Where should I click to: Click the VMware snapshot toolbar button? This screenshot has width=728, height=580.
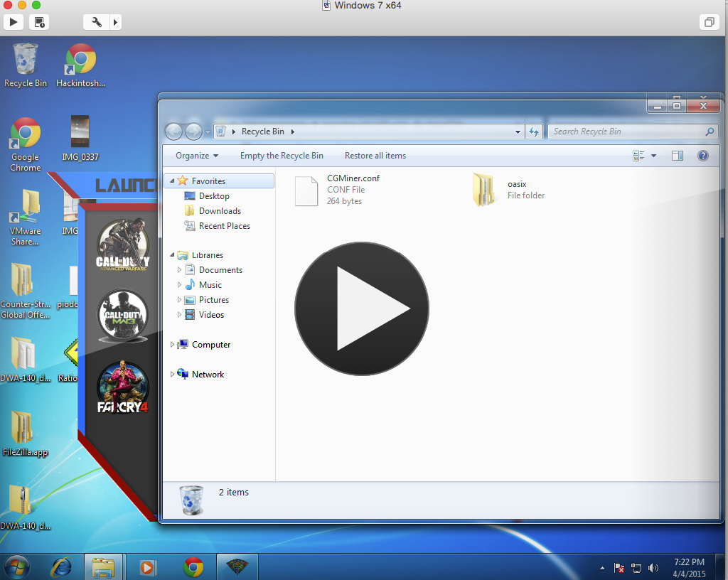pyautogui.click(x=39, y=22)
